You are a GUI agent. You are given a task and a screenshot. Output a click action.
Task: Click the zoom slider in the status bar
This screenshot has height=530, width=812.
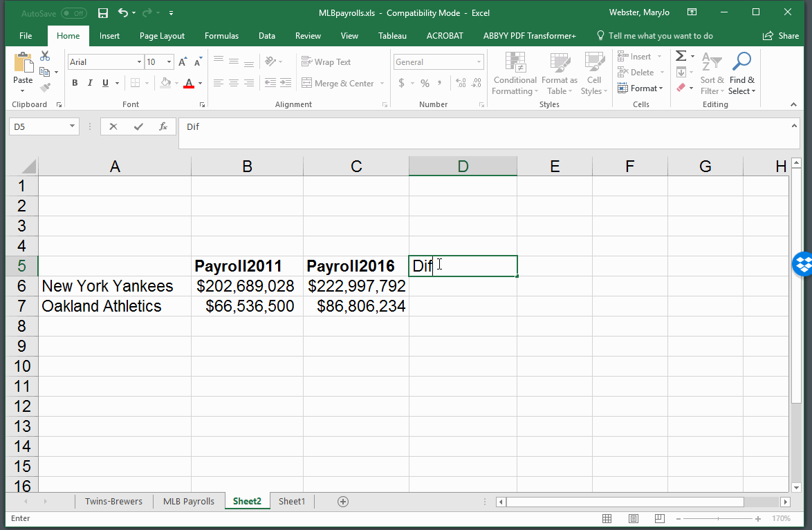718,519
